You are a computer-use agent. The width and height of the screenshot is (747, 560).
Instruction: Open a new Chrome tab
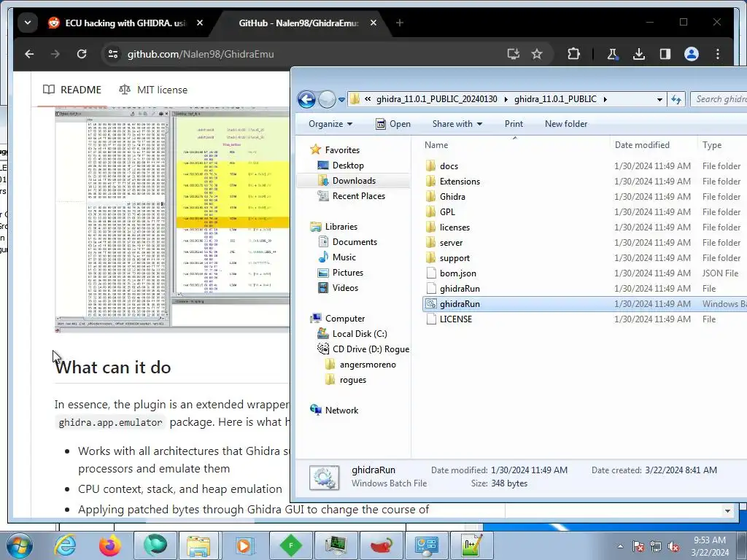(400, 23)
